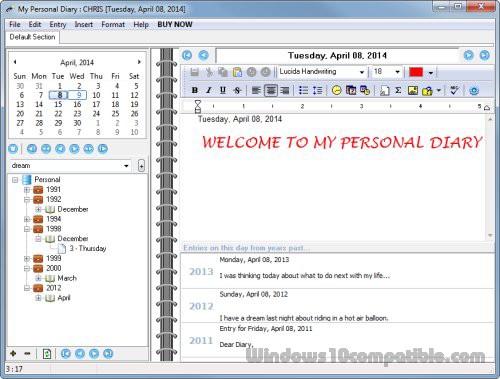
Task: Toggle Bold formatting
Action: click(x=195, y=90)
